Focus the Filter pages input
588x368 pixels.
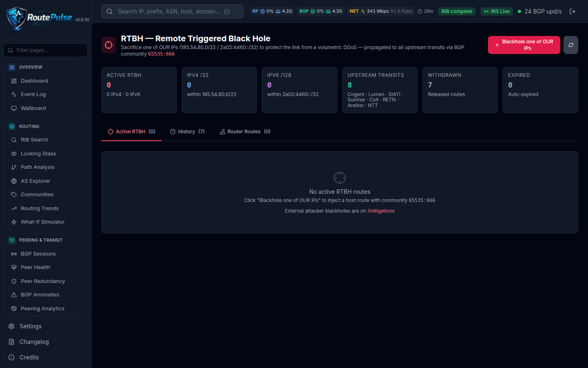pos(45,50)
